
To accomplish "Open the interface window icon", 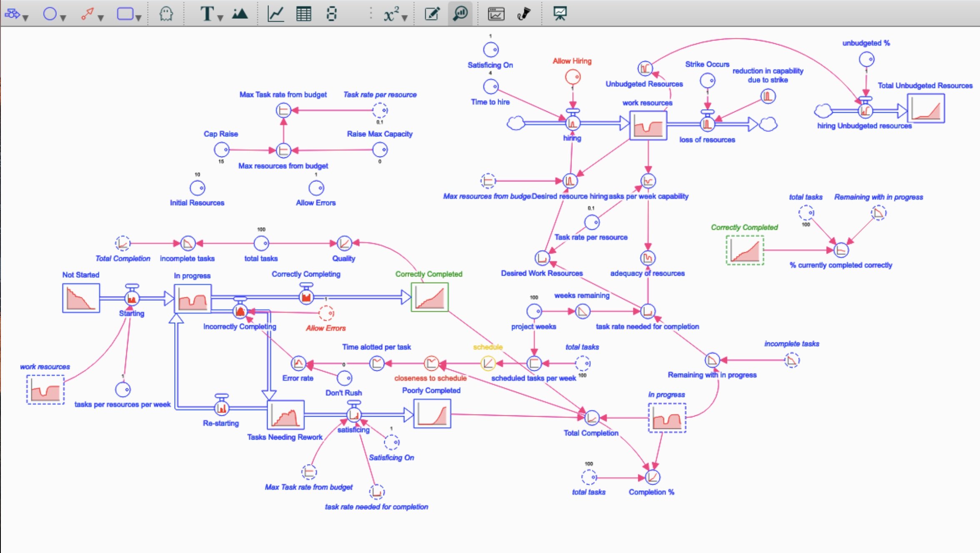I will coord(496,14).
